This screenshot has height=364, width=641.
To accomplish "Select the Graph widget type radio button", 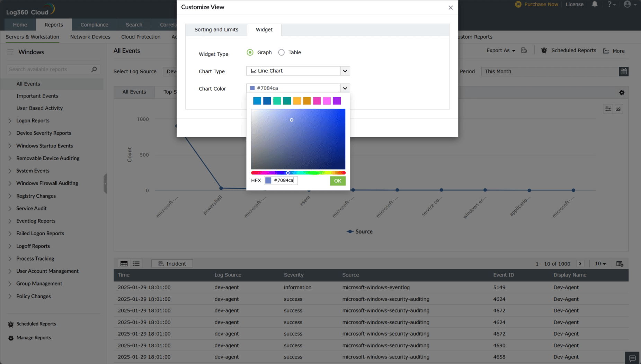I will [x=250, y=52].
